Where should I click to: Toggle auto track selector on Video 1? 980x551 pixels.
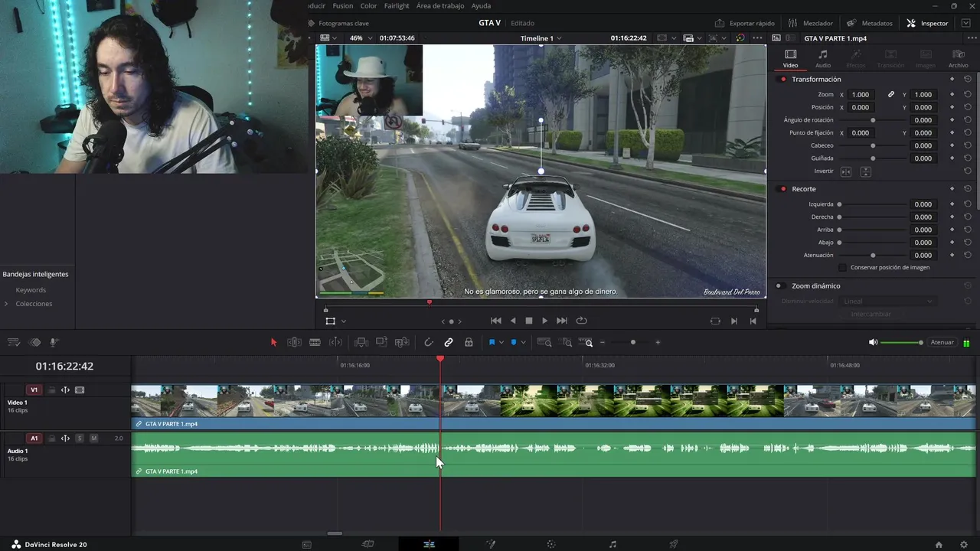coord(65,390)
